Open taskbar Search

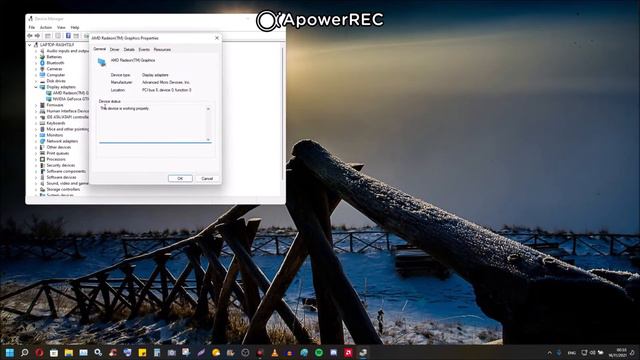tap(24, 352)
